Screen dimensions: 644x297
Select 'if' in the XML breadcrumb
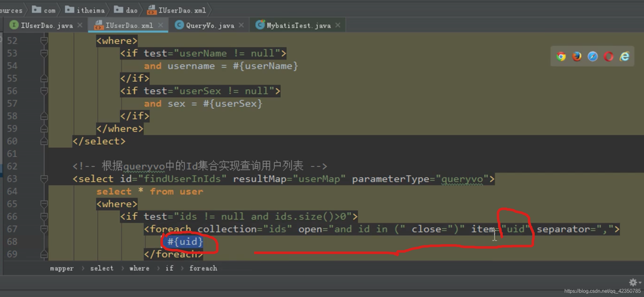pyautogui.click(x=169, y=268)
